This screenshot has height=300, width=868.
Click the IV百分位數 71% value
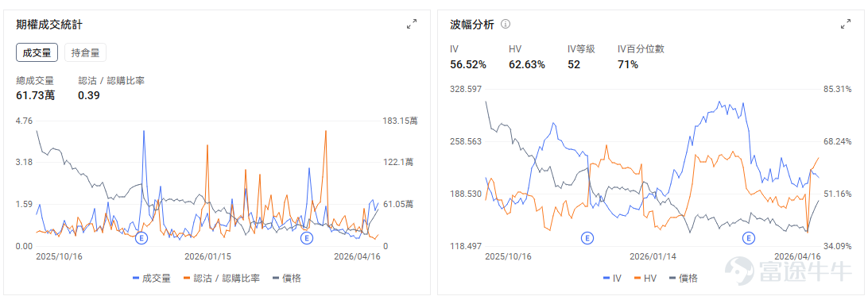[x=628, y=64]
